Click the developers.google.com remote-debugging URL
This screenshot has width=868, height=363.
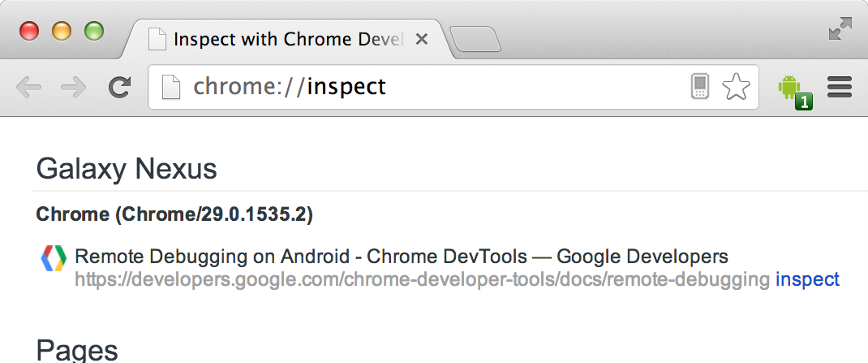pos(422,280)
